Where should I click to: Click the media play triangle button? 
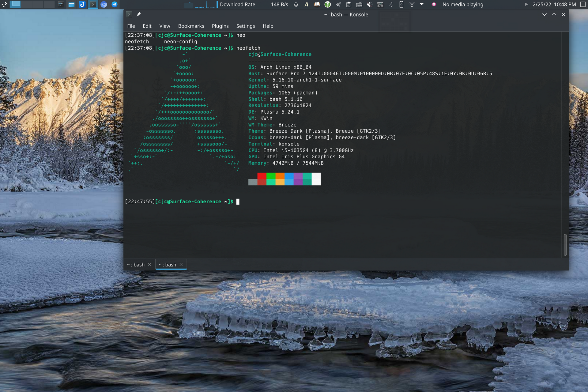526,4
